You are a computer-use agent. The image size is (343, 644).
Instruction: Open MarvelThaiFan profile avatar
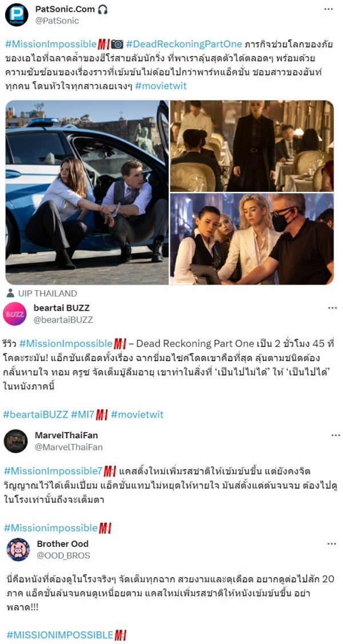click(15, 441)
